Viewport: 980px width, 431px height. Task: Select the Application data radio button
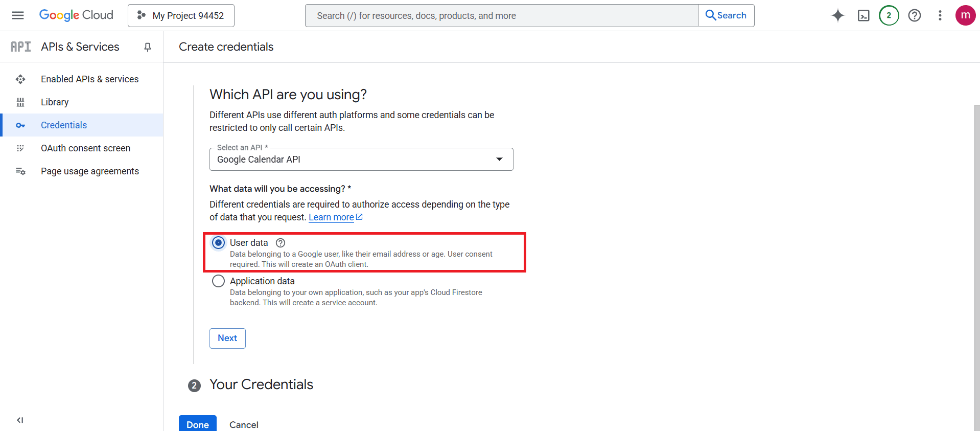(x=218, y=281)
